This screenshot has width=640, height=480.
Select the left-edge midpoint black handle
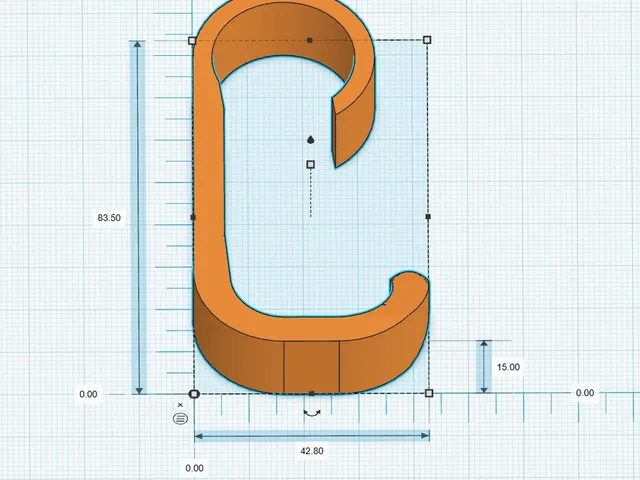click(x=193, y=218)
